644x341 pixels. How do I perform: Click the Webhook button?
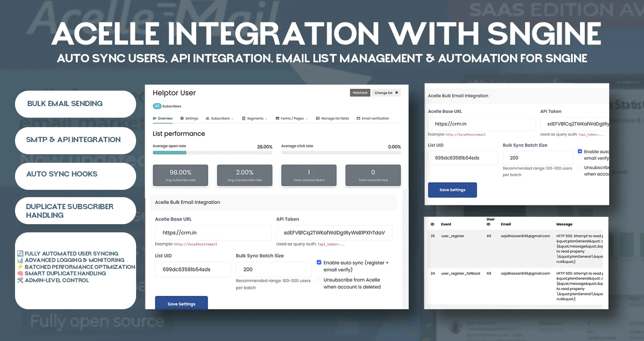click(x=360, y=93)
